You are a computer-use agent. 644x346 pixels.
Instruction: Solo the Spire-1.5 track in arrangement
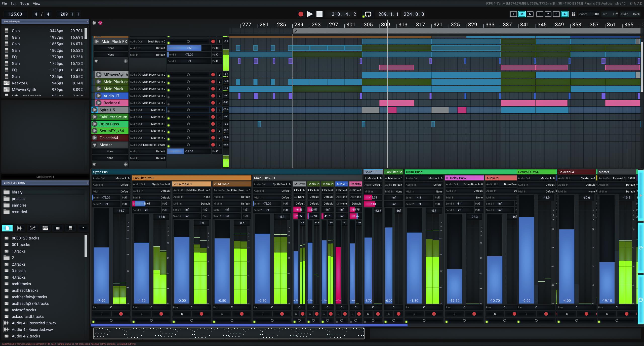(x=219, y=110)
